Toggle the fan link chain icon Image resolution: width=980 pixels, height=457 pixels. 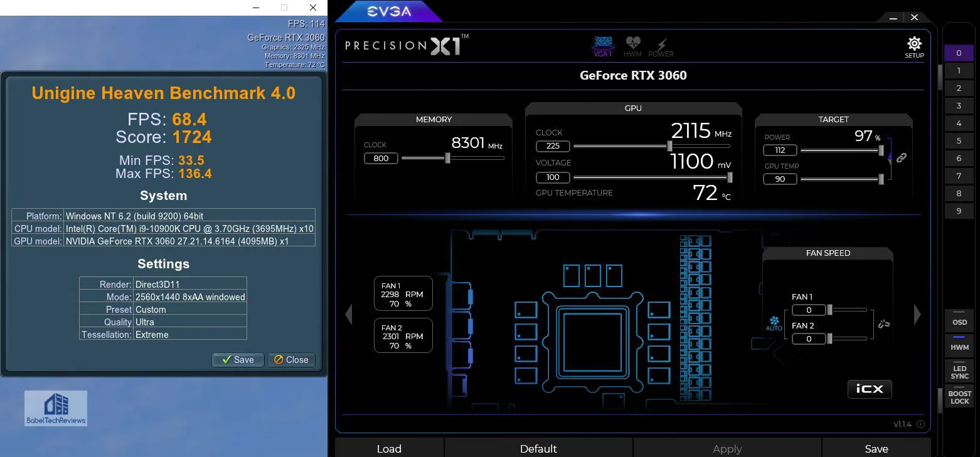pyautogui.click(x=884, y=324)
